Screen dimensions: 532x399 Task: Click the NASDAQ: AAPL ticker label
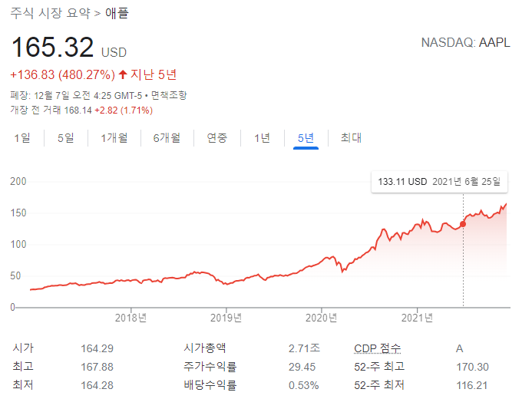click(465, 43)
